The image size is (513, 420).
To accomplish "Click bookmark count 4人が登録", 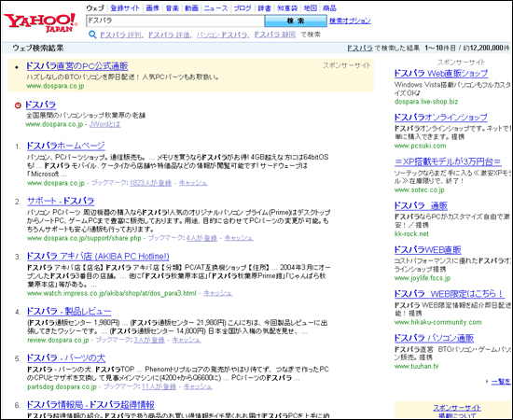I will [x=201, y=238].
